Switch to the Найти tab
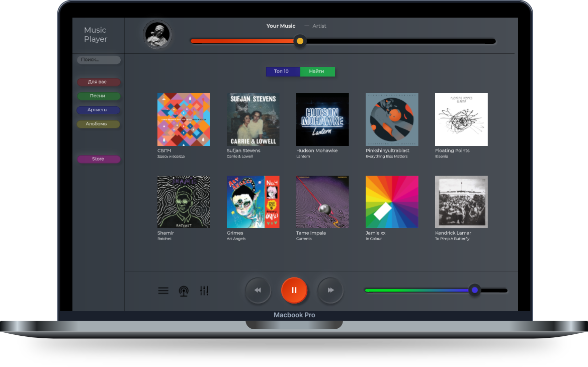Image resolution: width=588 pixels, height=367 pixels. pyautogui.click(x=317, y=71)
